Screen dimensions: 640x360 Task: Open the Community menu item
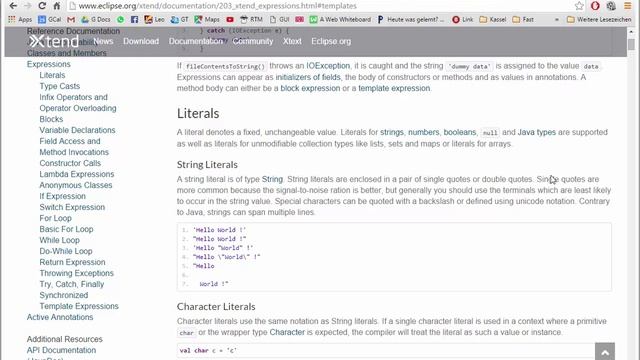tap(253, 41)
